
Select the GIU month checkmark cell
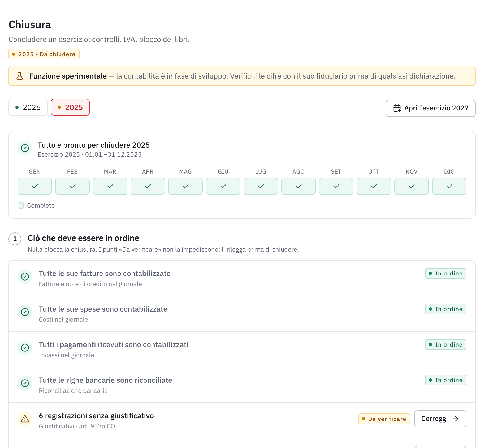point(223,186)
